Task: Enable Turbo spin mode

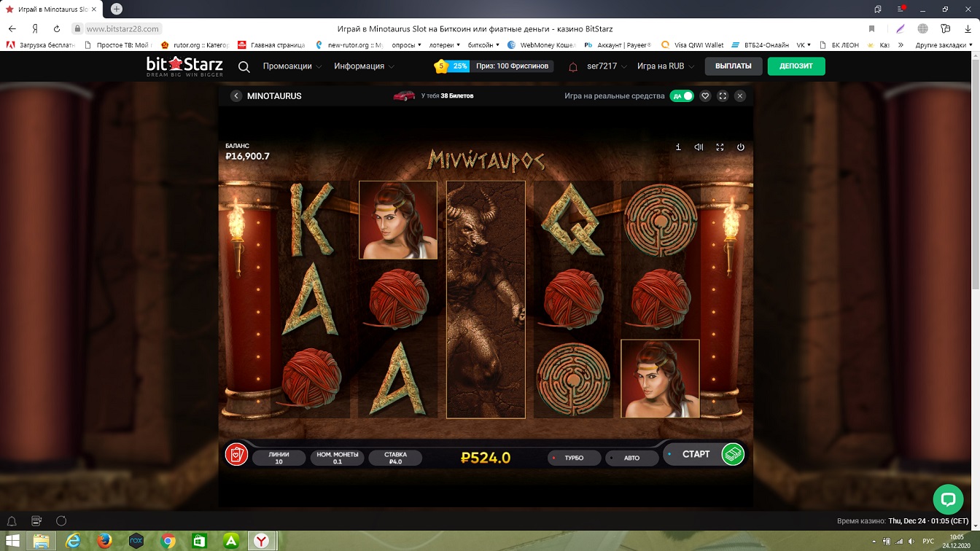Action: [x=575, y=458]
